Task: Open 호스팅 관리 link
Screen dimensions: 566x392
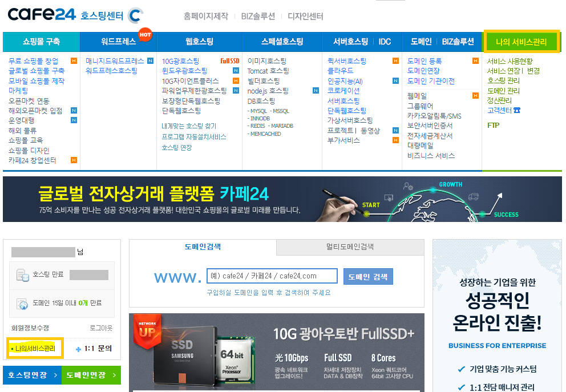Action: pyautogui.click(x=504, y=80)
